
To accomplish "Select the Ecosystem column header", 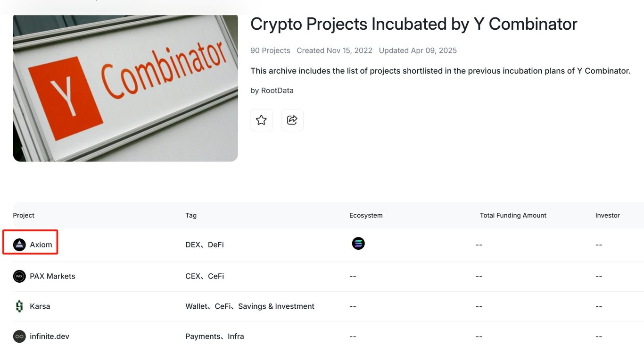I will [x=366, y=215].
